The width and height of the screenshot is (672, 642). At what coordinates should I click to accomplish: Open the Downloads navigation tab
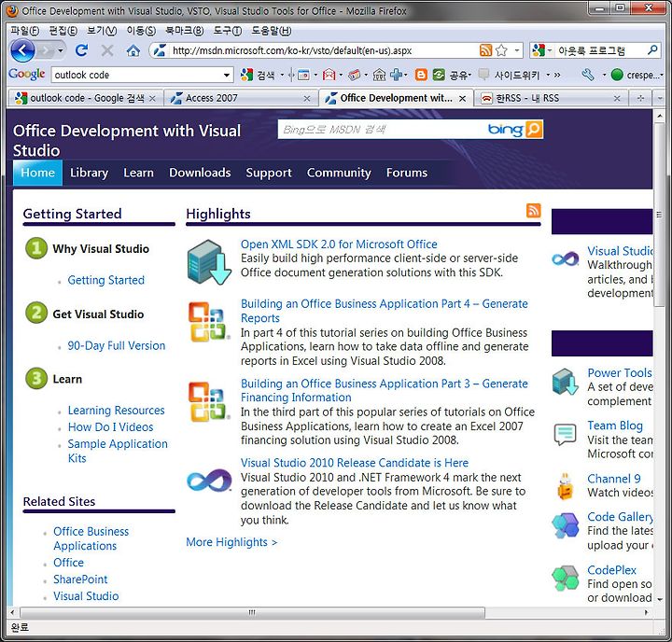(200, 173)
